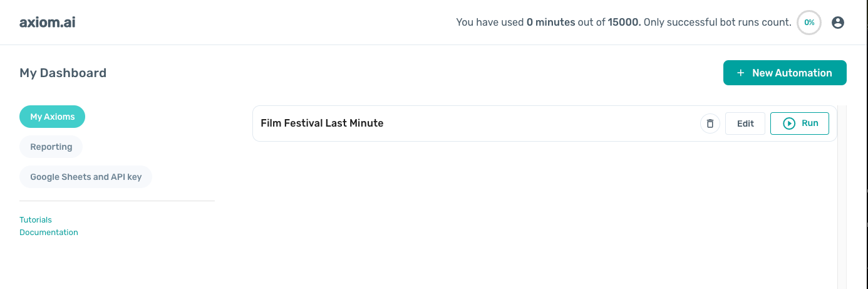Open the Film Festival Last Minute title

pos(322,123)
